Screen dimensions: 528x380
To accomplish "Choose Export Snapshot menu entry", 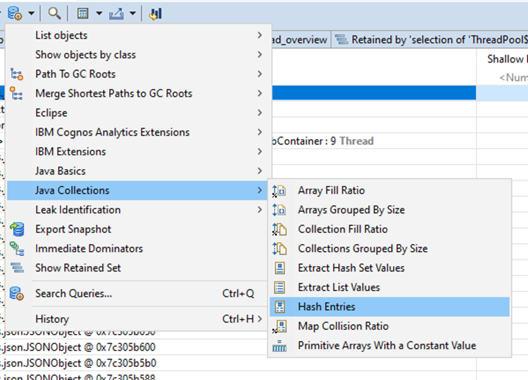I will point(137,229).
